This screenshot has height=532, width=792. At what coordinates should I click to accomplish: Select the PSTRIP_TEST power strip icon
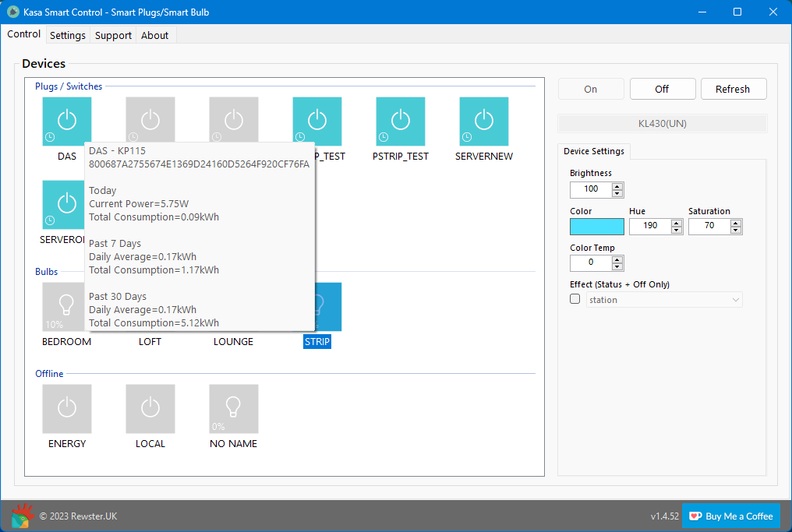pyautogui.click(x=400, y=121)
